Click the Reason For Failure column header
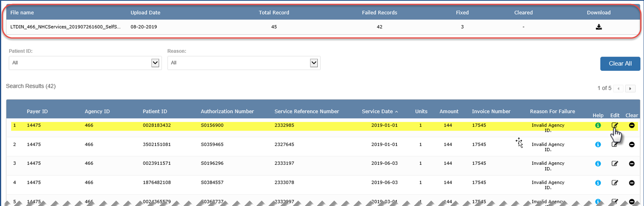Viewport: 644px width, 206px height. pos(552,111)
